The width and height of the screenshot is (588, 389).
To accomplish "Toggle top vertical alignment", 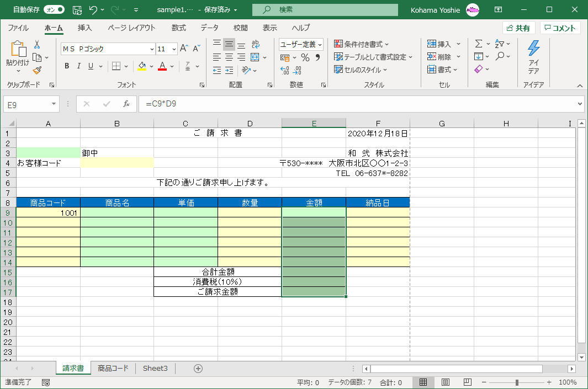I will tap(217, 44).
